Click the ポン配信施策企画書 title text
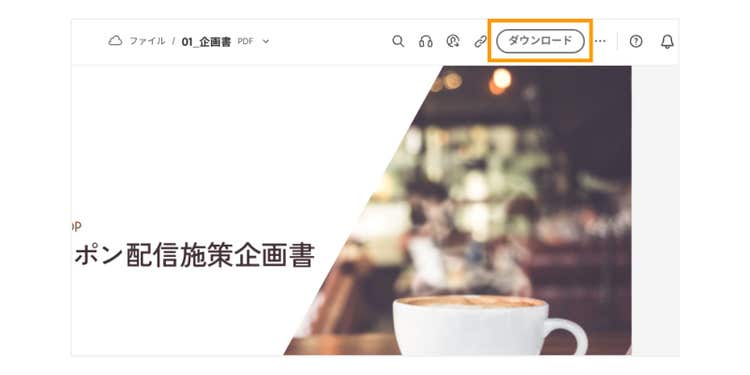 tap(194, 255)
